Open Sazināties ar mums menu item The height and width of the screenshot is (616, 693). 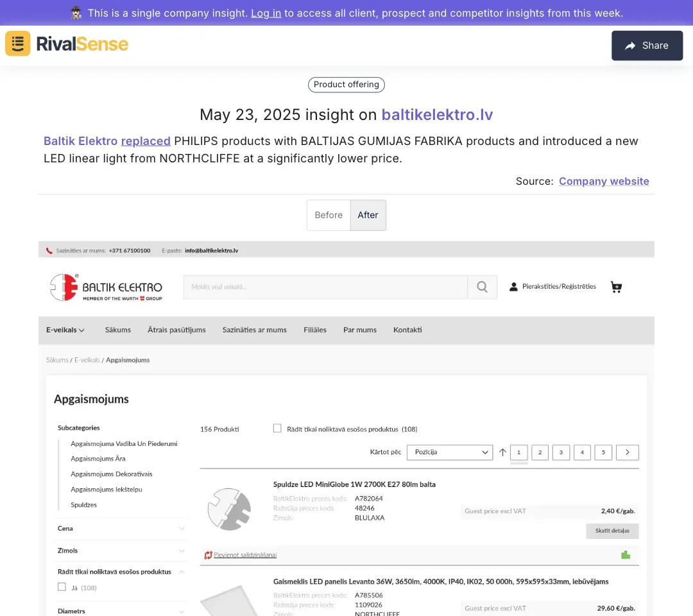255,330
